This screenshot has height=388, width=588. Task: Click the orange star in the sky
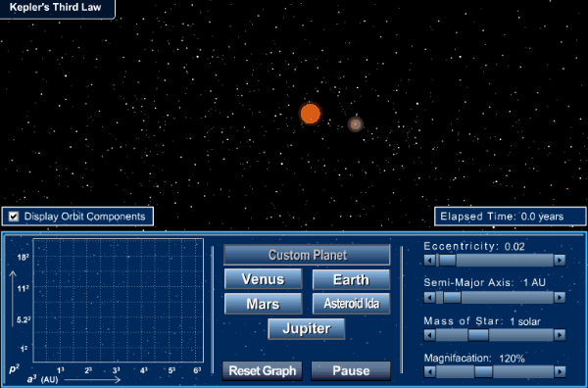(311, 114)
